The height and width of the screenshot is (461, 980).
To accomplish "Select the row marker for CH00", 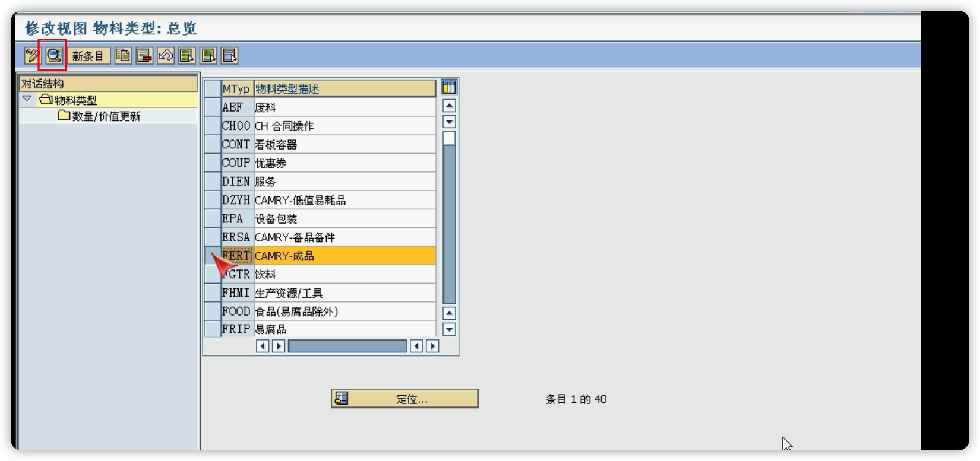I will point(212,126).
